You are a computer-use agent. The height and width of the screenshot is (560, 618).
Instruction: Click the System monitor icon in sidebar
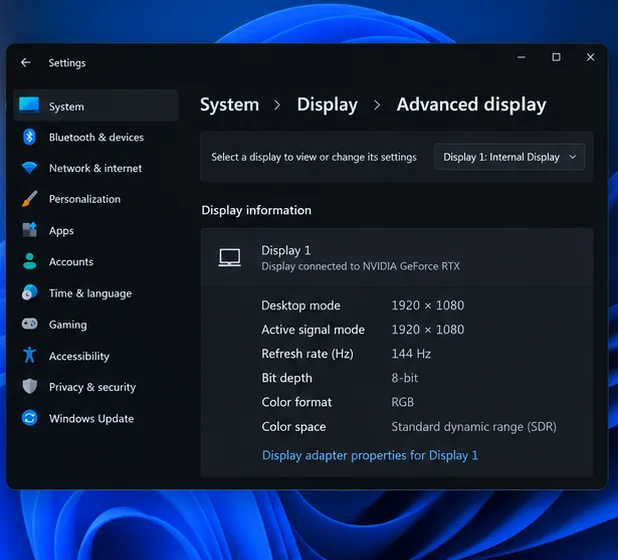pyautogui.click(x=29, y=105)
